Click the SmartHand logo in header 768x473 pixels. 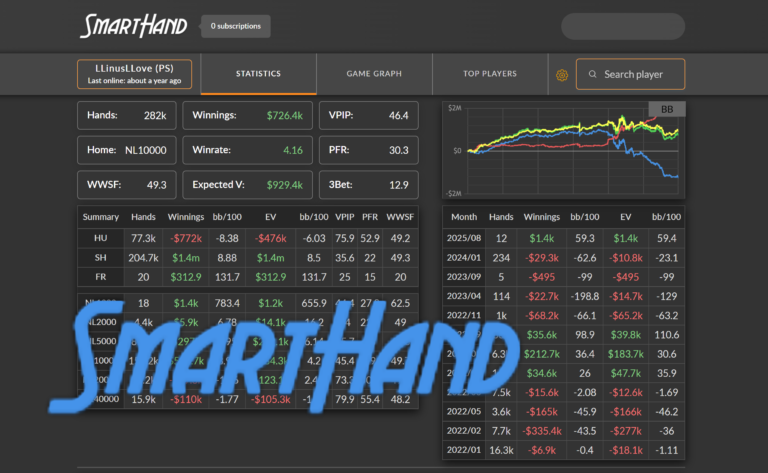(133, 26)
